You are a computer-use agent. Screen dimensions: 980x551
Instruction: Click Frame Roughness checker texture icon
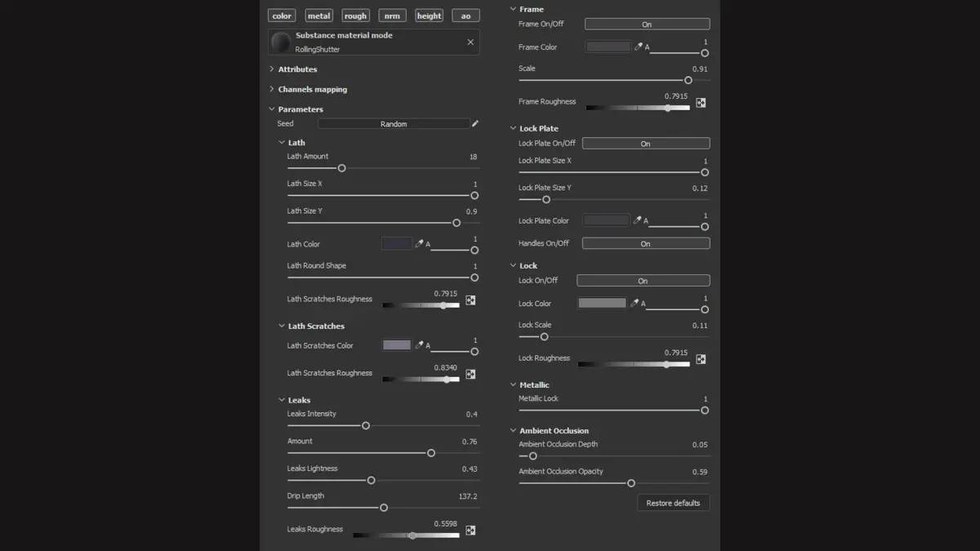701,103
